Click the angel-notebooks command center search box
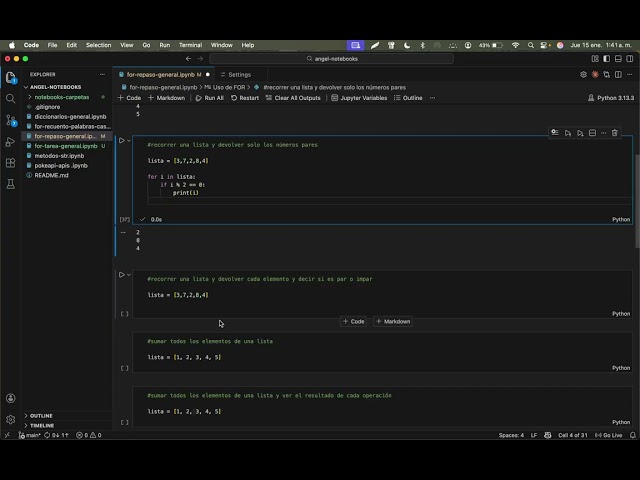The image size is (640, 480). 331,59
